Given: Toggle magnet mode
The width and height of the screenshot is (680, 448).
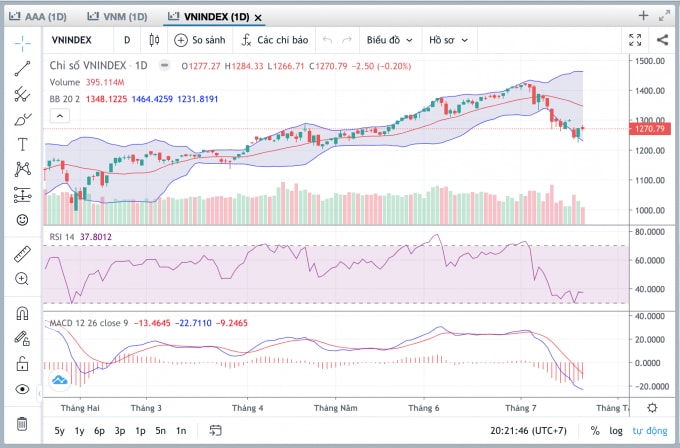Looking at the screenshot, I should (22, 313).
